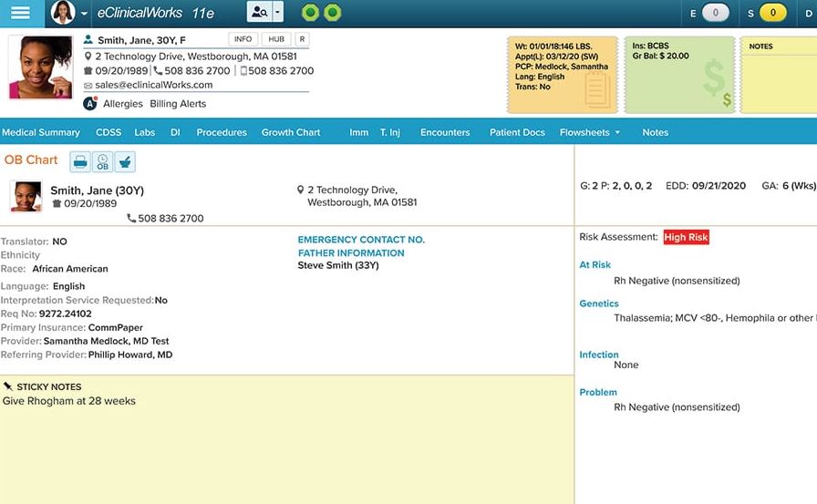Click sticky note 'Give Rhogham at 28 weeks'
Image resolution: width=817 pixels, height=504 pixels.
(68, 401)
